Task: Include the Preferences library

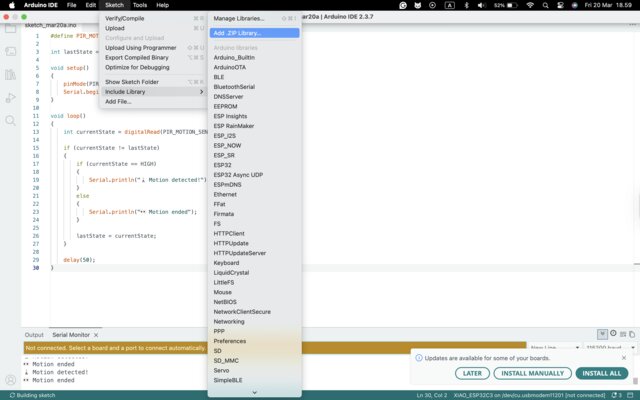Action: coord(254,341)
